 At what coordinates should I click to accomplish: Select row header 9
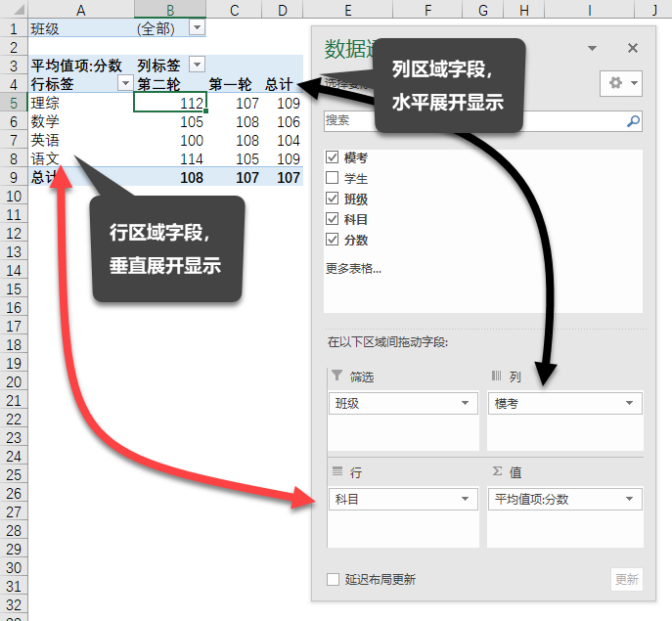[x=14, y=177]
